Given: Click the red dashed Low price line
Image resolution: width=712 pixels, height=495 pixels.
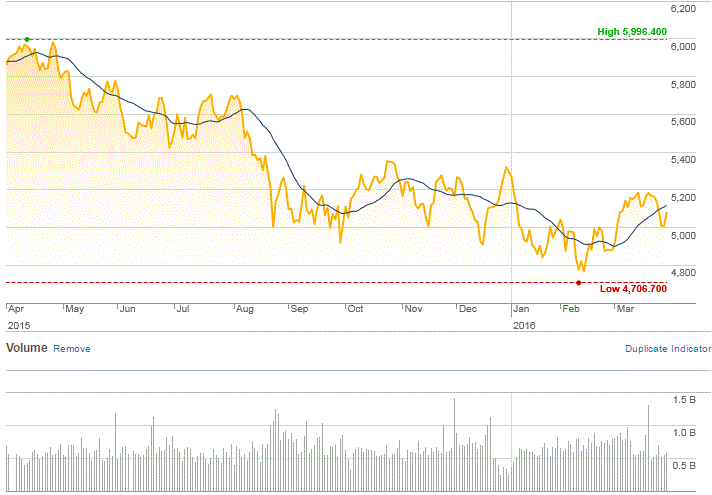Looking at the screenshot, I should 300,283.
